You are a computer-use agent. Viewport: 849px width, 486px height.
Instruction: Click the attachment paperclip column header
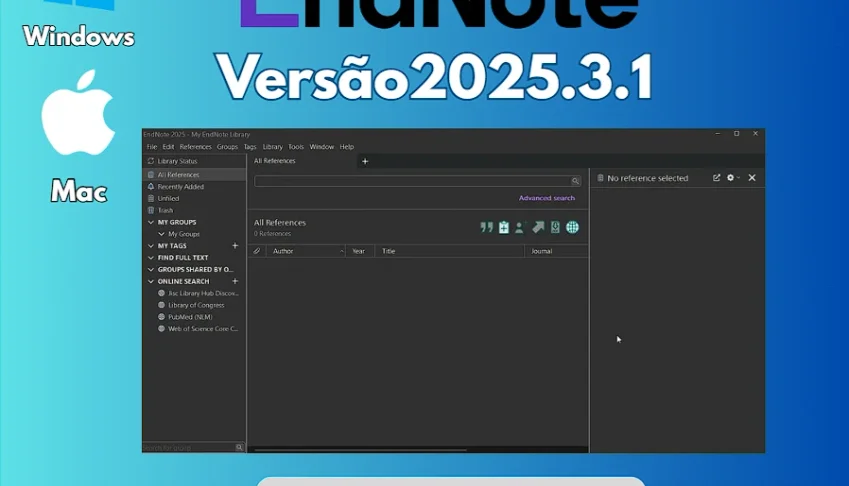[x=257, y=251]
